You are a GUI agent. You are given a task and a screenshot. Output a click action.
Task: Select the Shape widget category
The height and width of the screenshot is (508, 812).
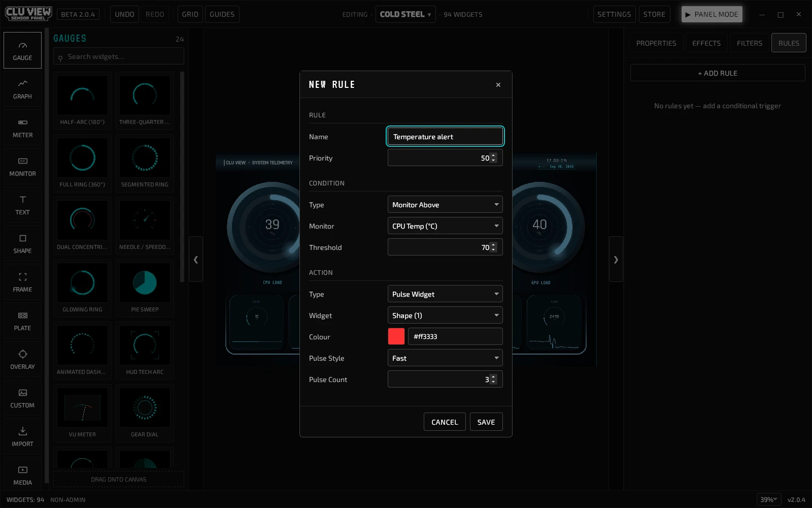tap(22, 243)
